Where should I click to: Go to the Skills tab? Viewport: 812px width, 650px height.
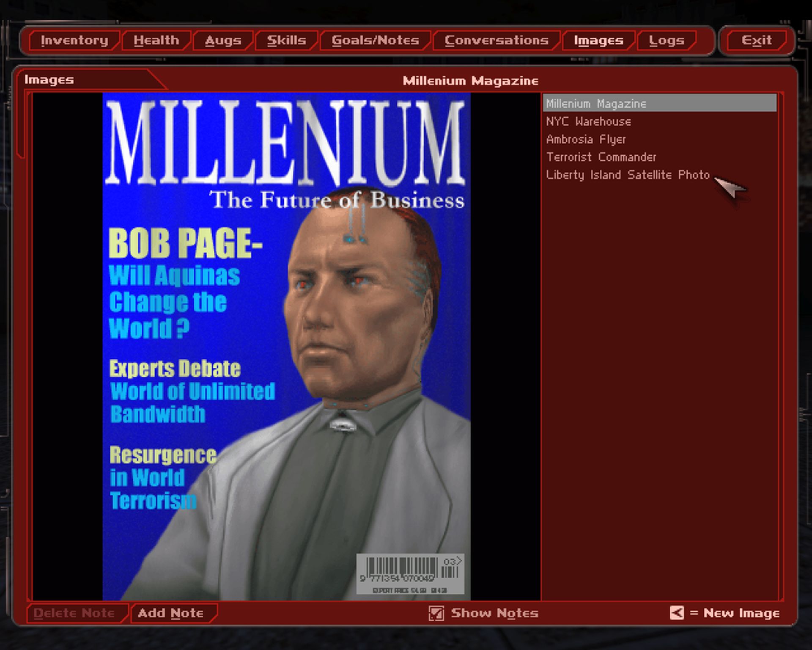pyautogui.click(x=286, y=41)
